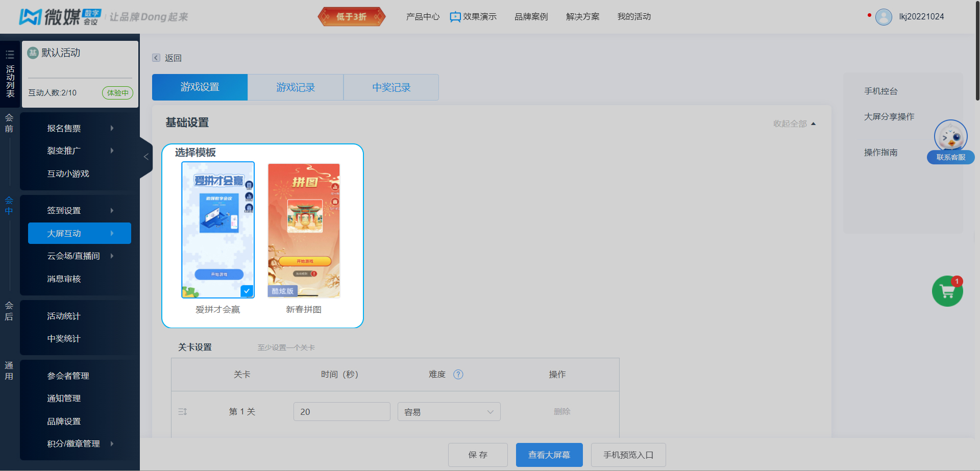Select the 爱拼才会赢 template thumbnail
The image size is (980, 471).
point(218,230)
